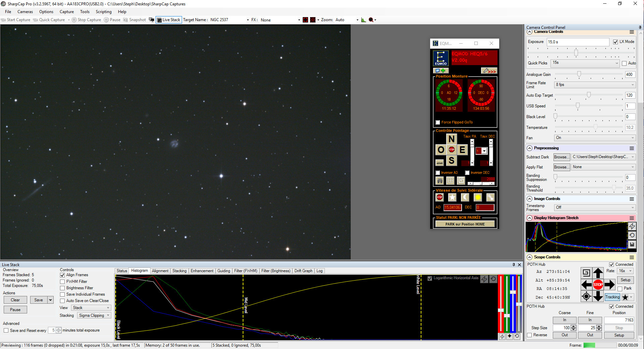Open the Scripting menu

pos(104,12)
